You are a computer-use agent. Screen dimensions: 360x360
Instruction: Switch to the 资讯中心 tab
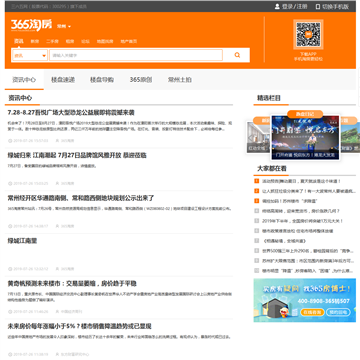(24, 80)
